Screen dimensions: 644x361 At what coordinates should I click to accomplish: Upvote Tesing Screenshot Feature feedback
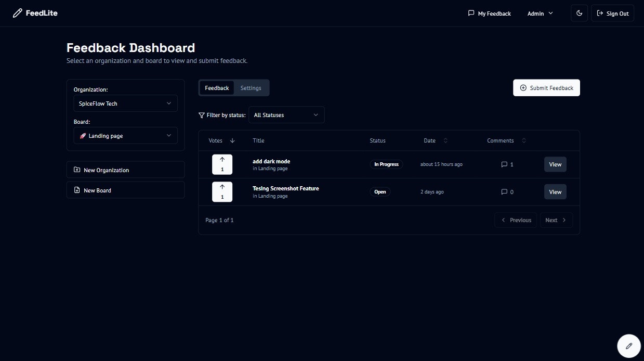[222, 192]
